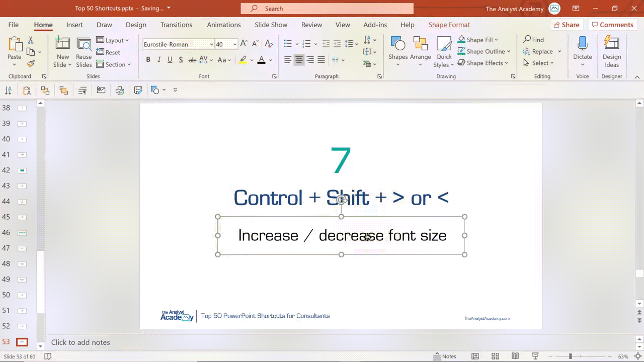Expand the font size dropdown
The image size is (644, 362).
[x=234, y=44]
